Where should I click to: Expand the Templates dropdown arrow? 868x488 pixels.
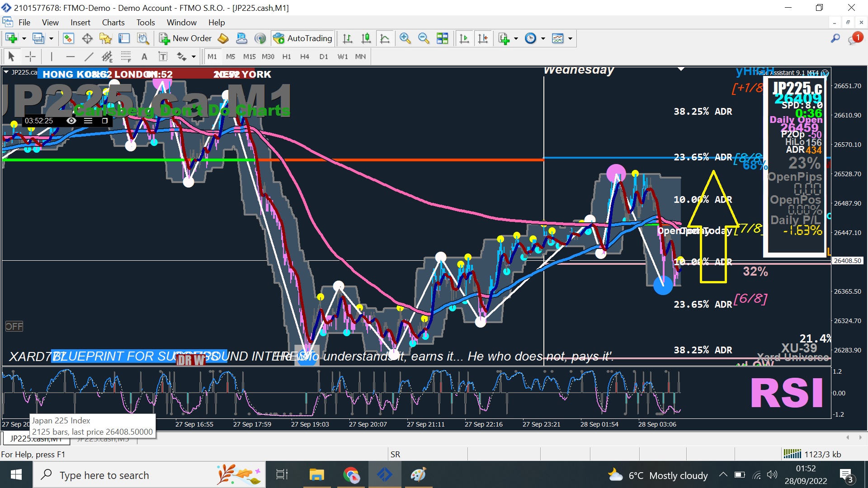coord(570,38)
